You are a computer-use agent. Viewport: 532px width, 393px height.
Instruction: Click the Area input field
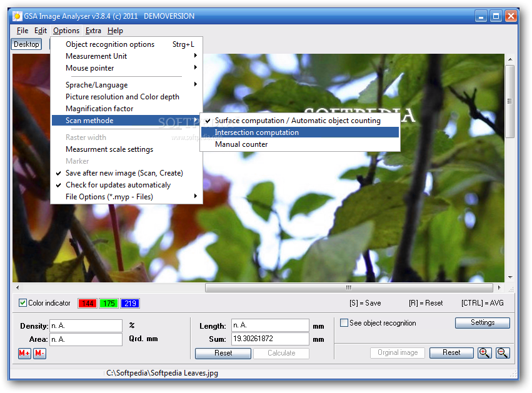[x=86, y=339]
